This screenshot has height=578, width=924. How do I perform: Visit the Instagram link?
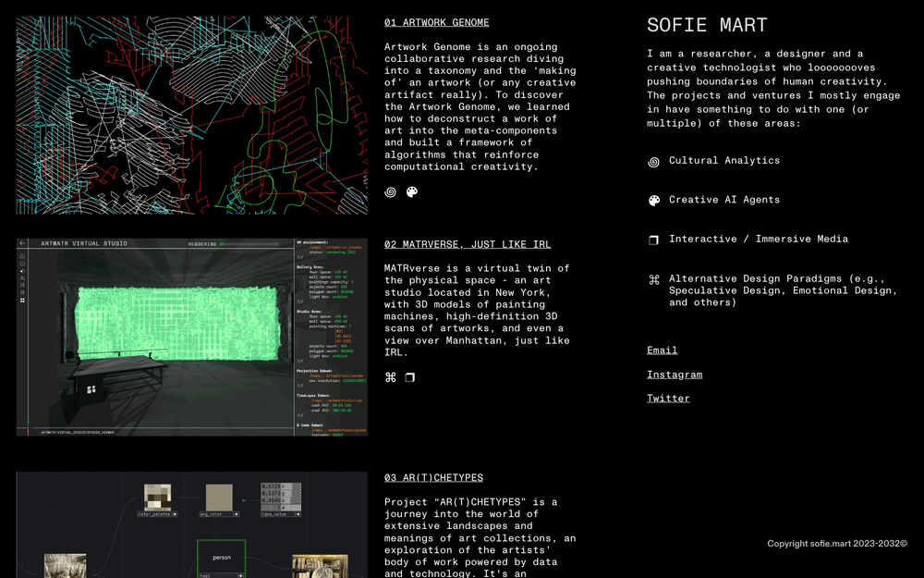[674, 375]
